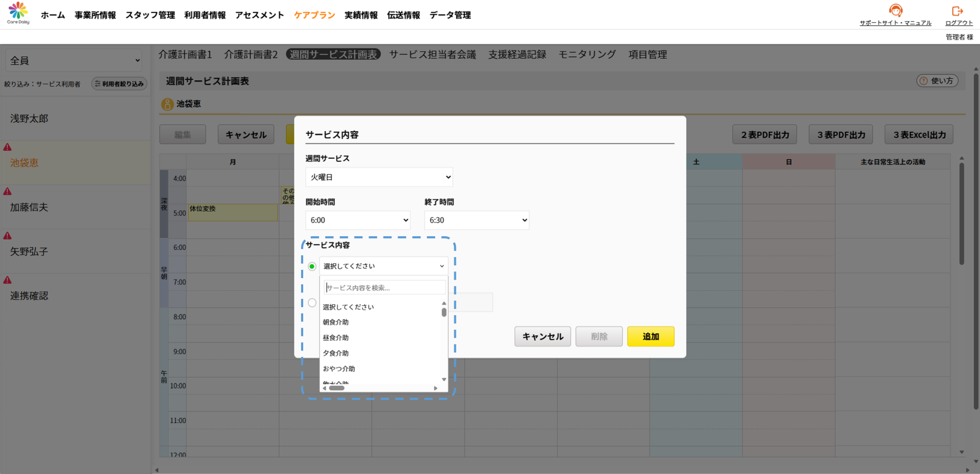Click the warning icon above 加藤信夫

pos(8,192)
